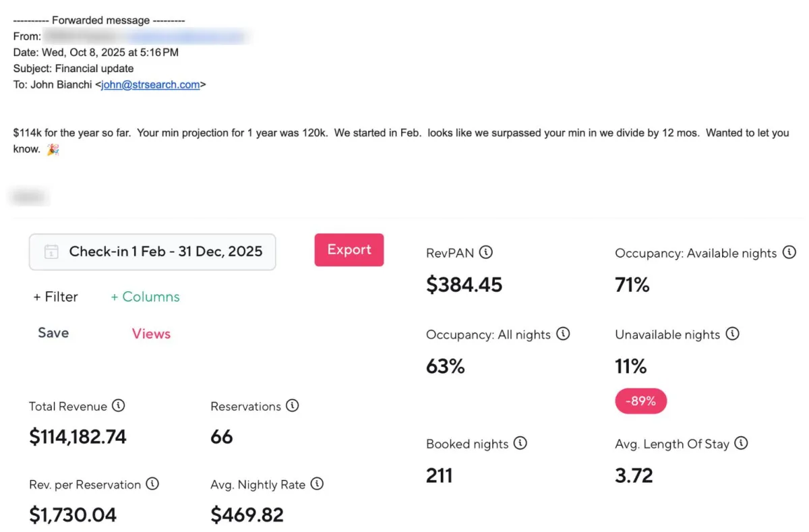Add a filter with + Filter
The image size is (809, 532).
click(x=56, y=297)
